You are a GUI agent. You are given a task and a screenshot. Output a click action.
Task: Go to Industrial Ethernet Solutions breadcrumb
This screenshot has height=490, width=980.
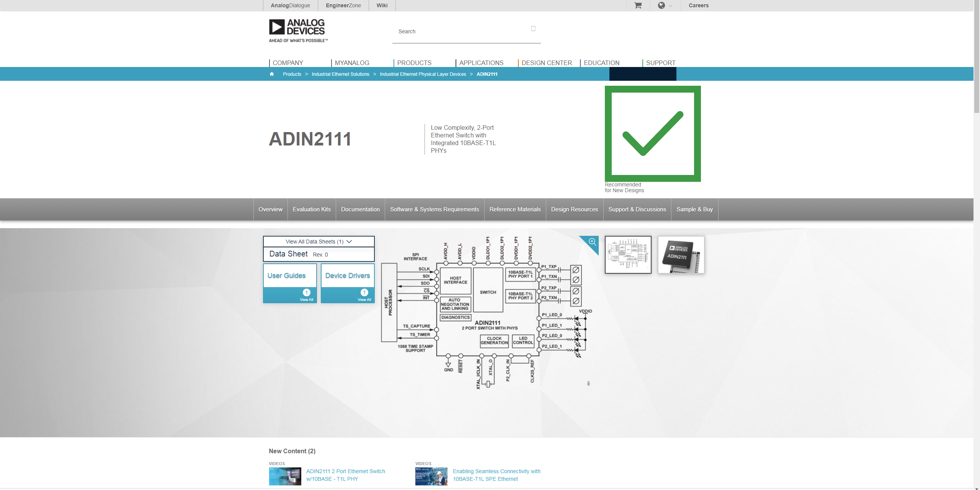coord(340,74)
